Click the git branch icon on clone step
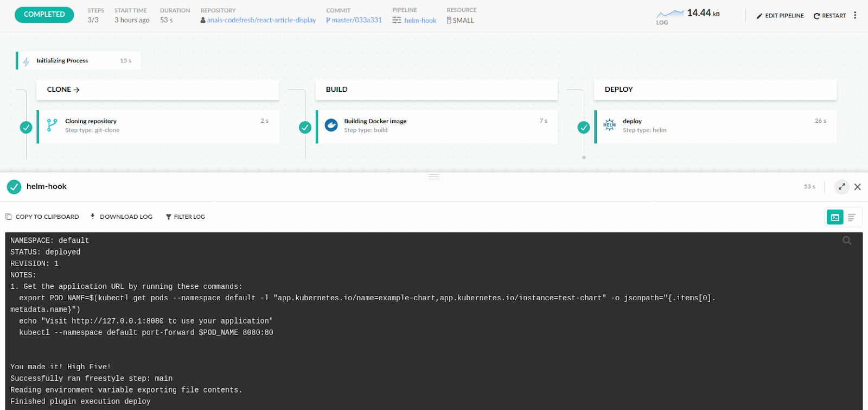This screenshot has height=410, width=868. [52, 125]
